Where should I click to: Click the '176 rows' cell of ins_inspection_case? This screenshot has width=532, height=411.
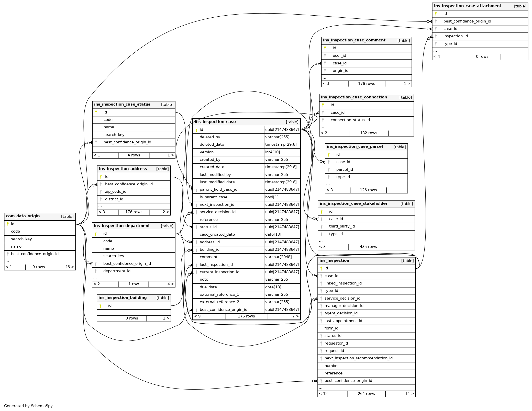tap(246, 316)
